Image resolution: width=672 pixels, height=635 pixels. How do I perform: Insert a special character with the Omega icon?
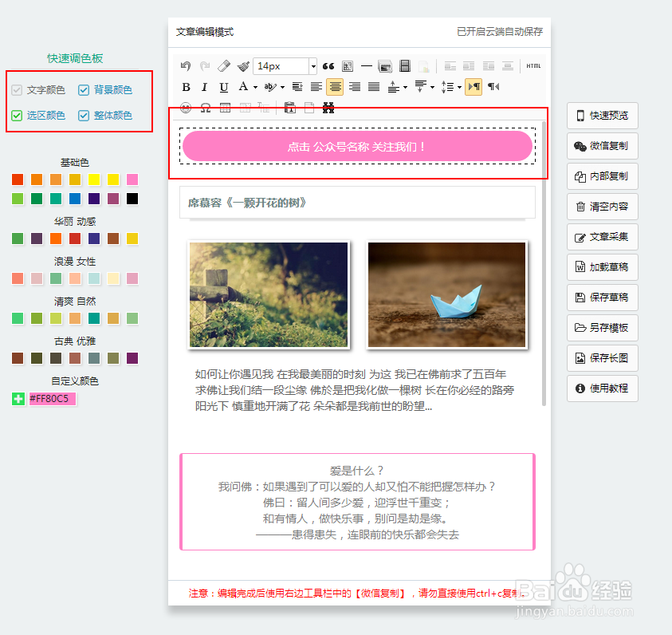(206, 107)
